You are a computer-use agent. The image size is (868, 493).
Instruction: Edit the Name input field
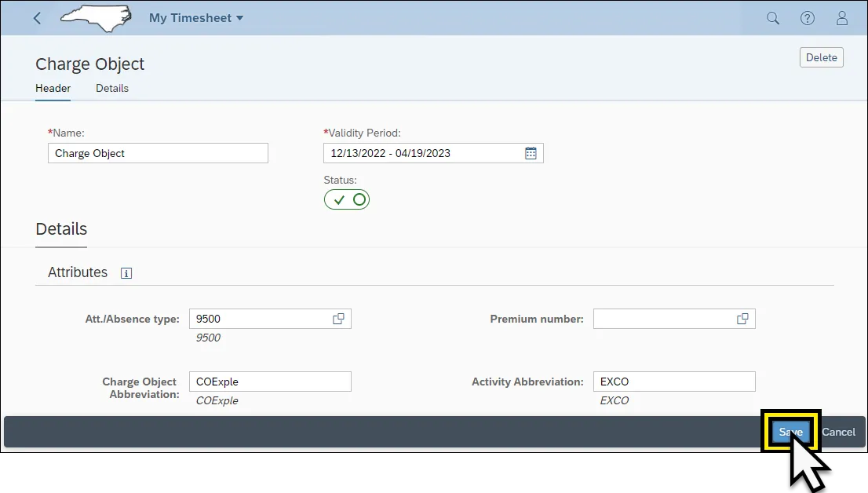click(x=158, y=153)
